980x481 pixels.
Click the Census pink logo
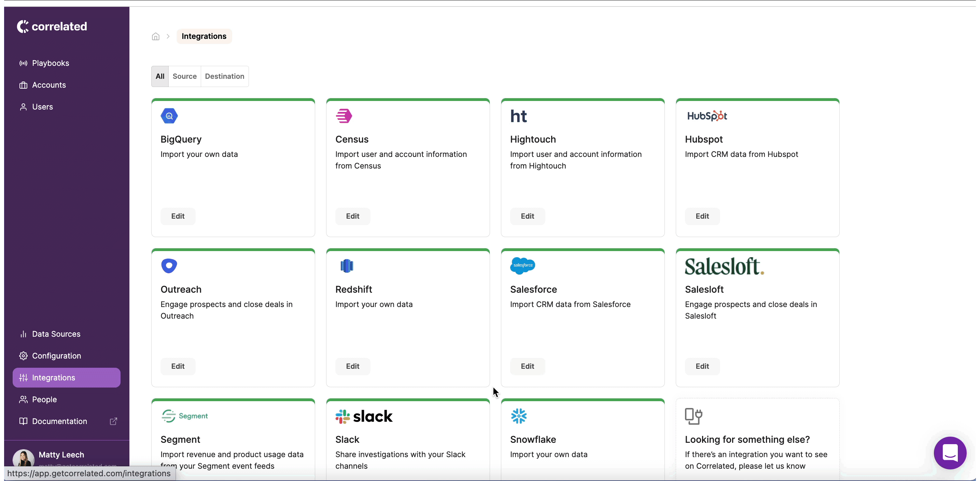[x=344, y=116]
